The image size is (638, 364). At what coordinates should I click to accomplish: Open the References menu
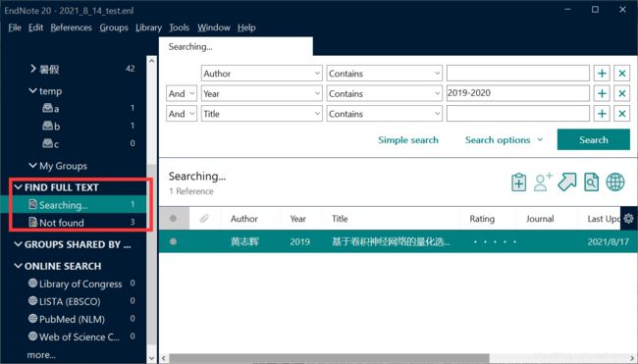coord(72,27)
